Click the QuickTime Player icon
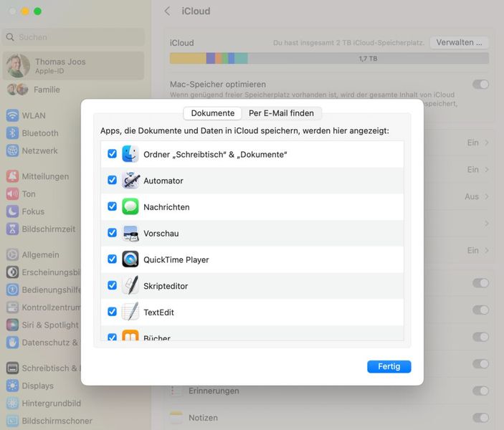Screen dimensions: 504x430 130,259
